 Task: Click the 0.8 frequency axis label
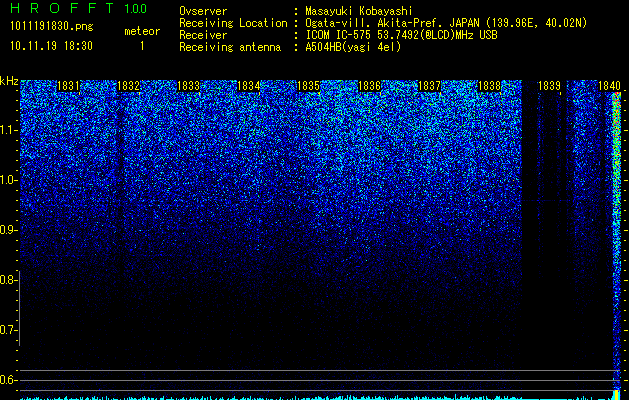tap(8, 280)
